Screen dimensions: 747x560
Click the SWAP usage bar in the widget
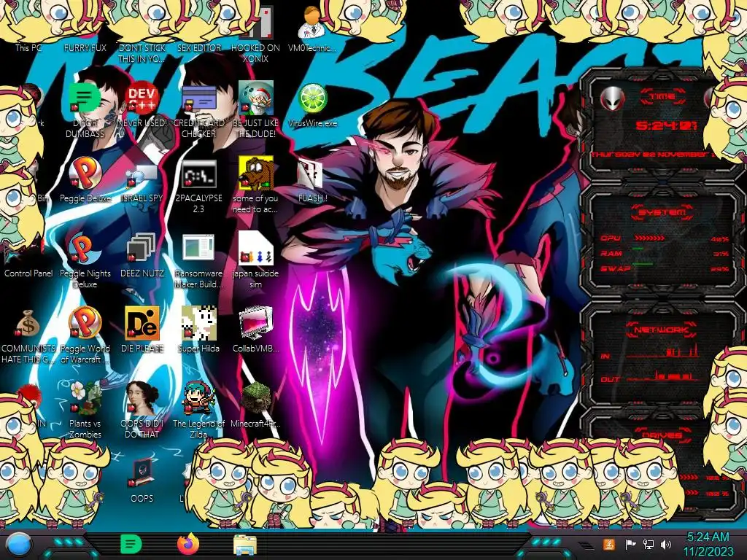642,264
